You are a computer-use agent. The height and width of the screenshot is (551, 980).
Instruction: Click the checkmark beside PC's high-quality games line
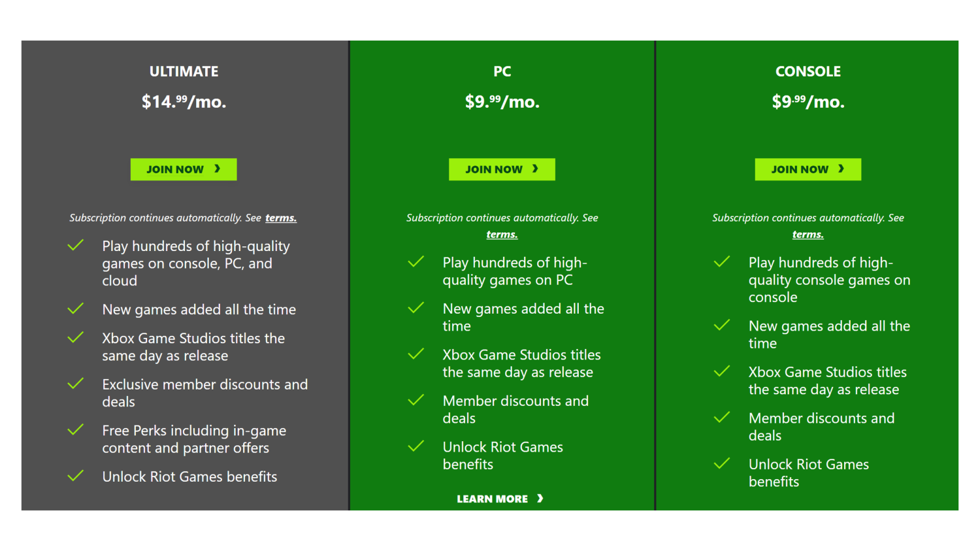(x=416, y=262)
